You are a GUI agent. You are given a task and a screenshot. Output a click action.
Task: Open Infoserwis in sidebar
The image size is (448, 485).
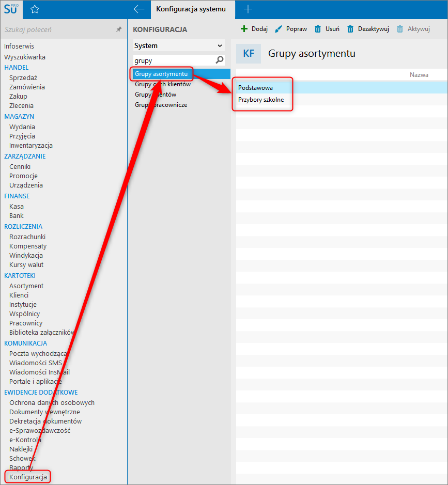[19, 46]
